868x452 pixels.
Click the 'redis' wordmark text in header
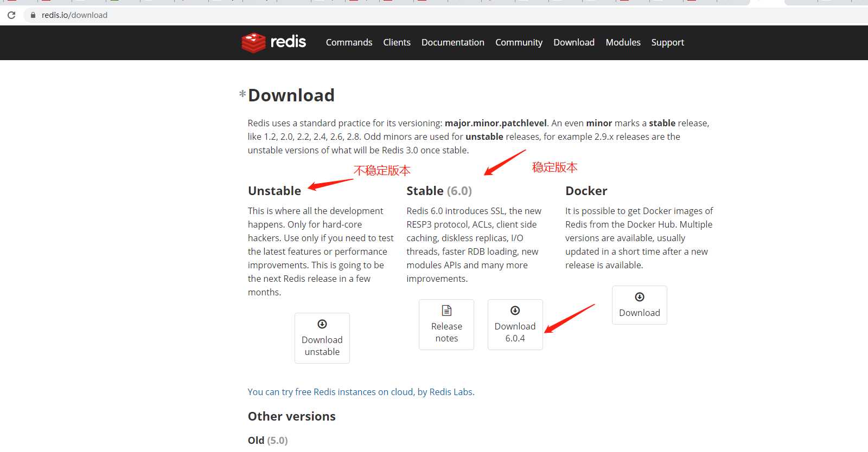click(288, 42)
